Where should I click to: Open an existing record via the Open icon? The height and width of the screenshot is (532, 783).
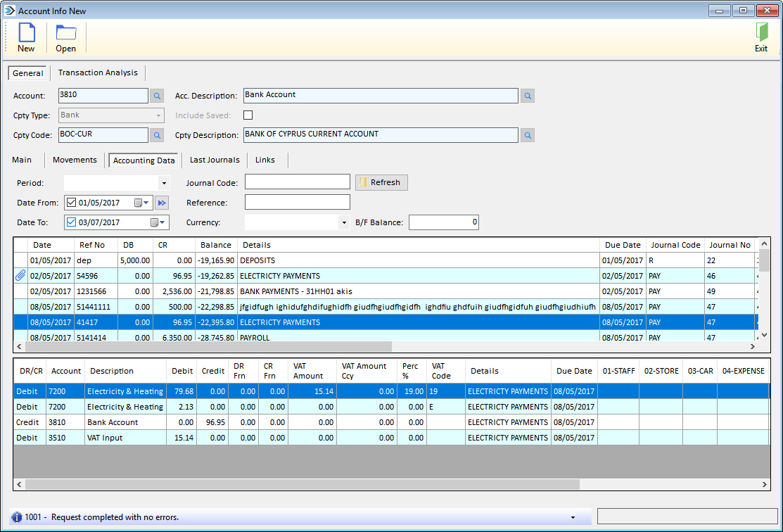click(x=65, y=34)
